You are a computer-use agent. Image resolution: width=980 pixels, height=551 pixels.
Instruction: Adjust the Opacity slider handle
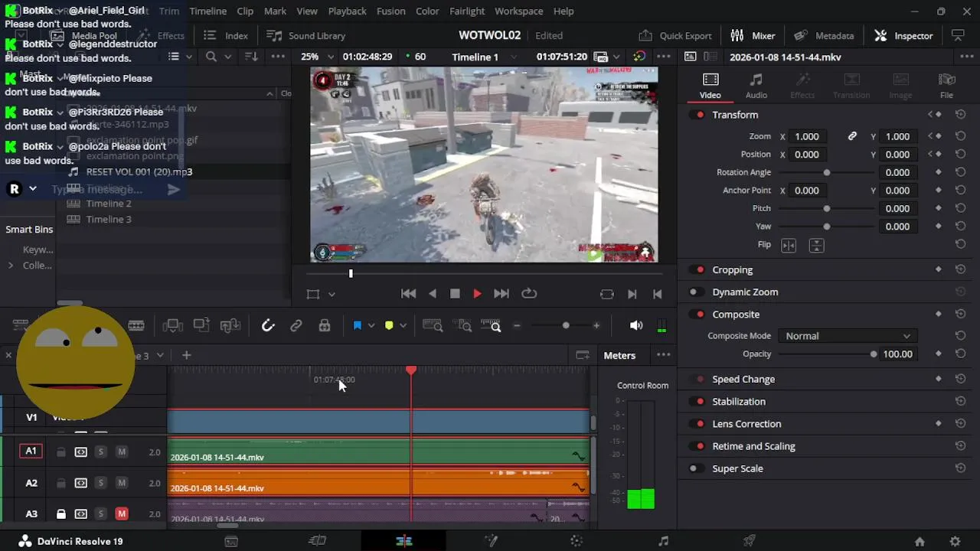pos(873,354)
